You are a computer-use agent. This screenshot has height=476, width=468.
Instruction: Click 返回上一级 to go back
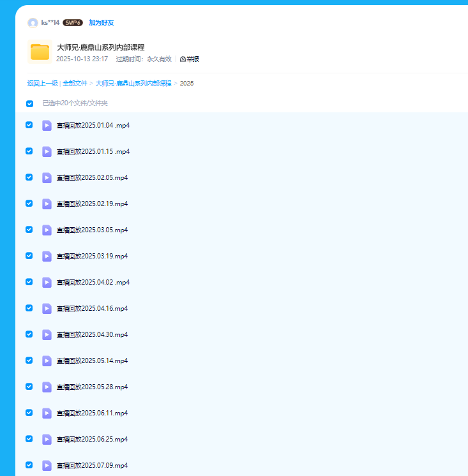point(42,84)
